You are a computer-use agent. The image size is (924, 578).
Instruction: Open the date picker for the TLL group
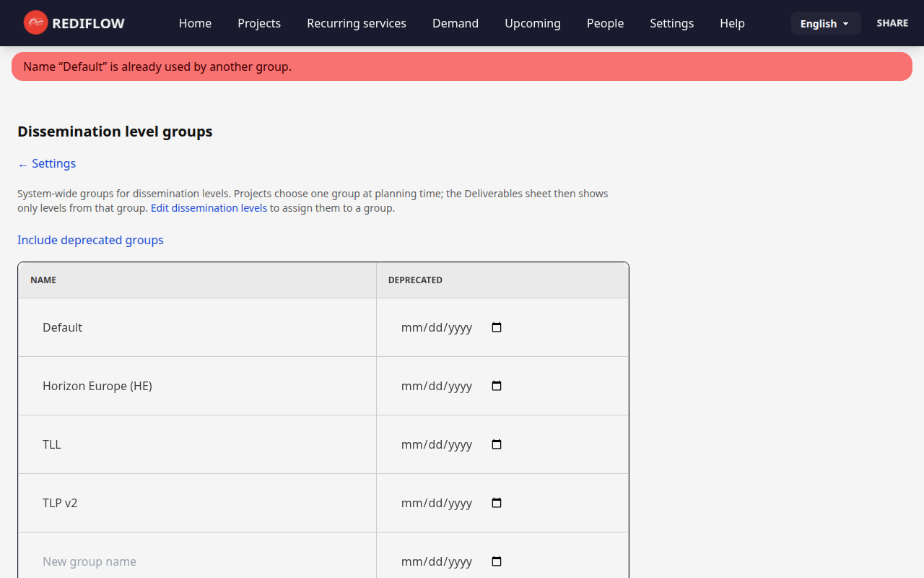pyautogui.click(x=496, y=444)
